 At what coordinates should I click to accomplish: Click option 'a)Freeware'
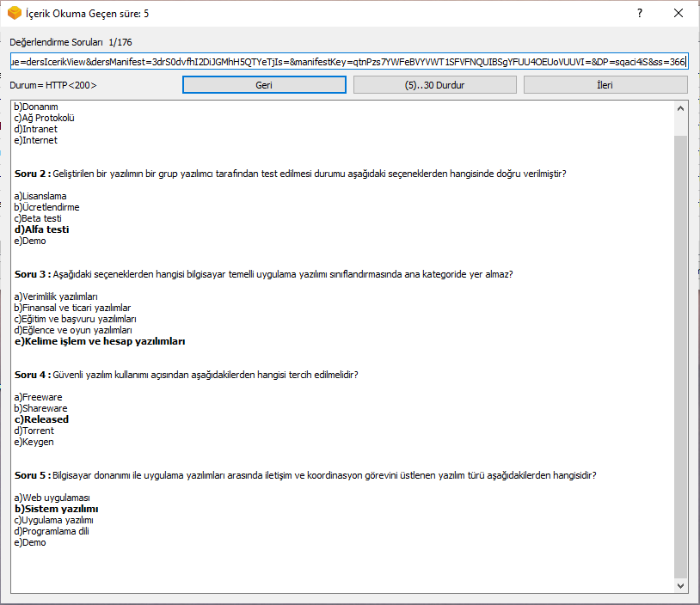point(39,397)
